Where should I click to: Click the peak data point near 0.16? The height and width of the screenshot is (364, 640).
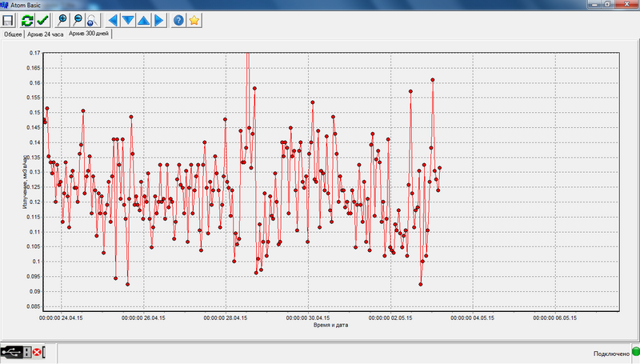433,80
